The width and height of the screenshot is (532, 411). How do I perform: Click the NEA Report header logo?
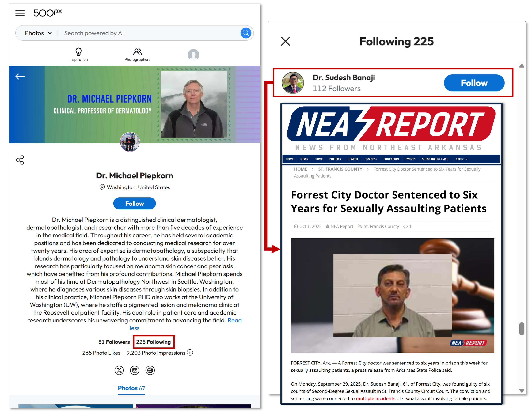click(391, 128)
